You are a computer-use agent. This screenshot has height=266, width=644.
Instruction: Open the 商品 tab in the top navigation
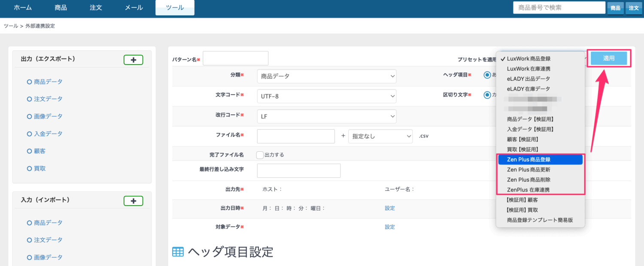pos(61,8)
